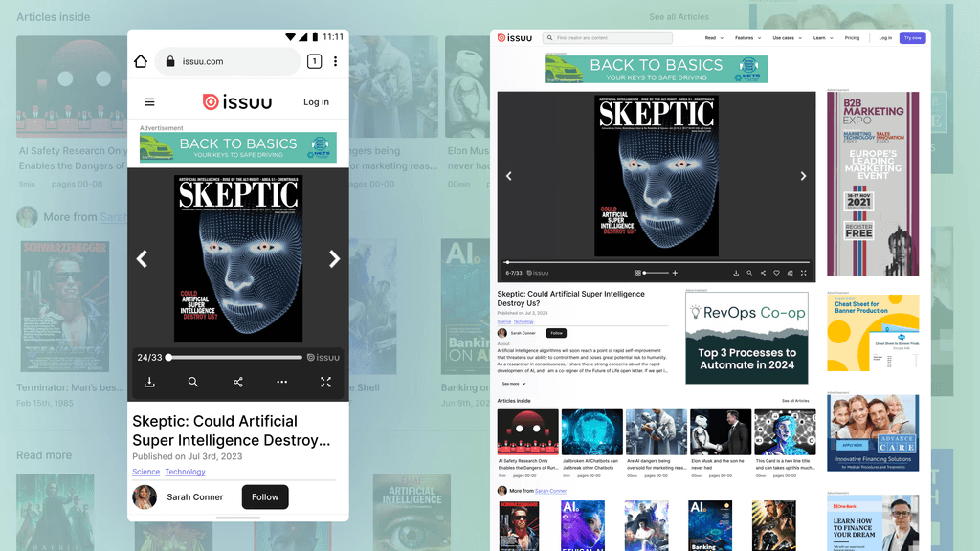The height and width of the screenshot is (551, 980).
Task: Go to next page in desktop reader
Action: tap(803, 176)
